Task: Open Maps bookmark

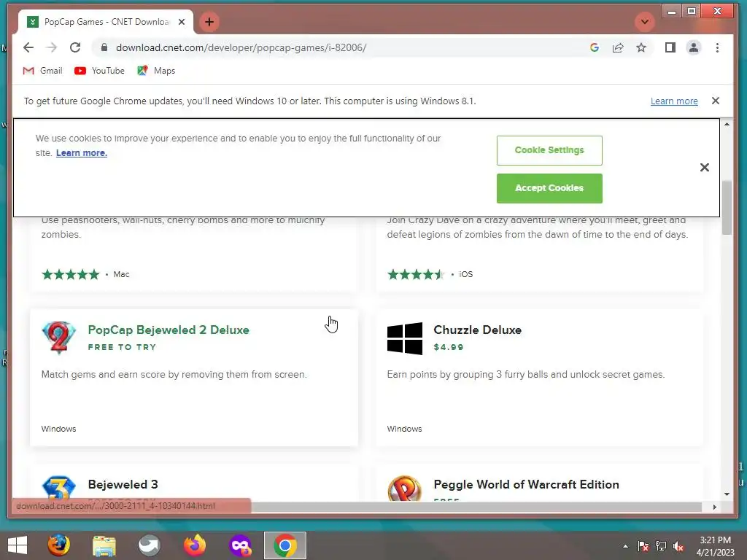Action: click(156, 71)
